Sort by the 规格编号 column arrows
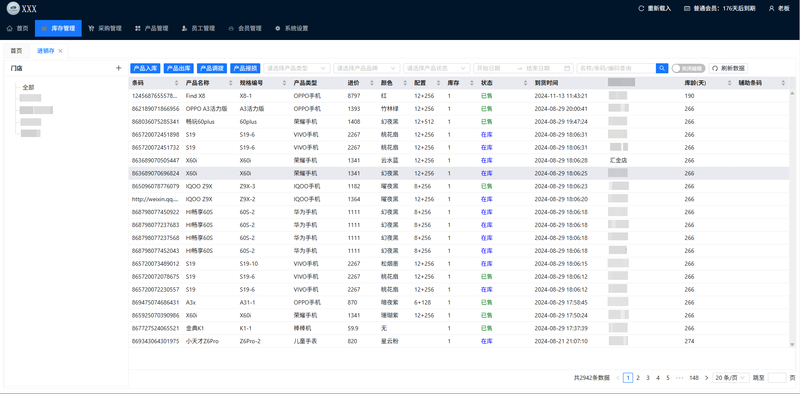Viewport: 800px width, 394px height. pos(285,83)
